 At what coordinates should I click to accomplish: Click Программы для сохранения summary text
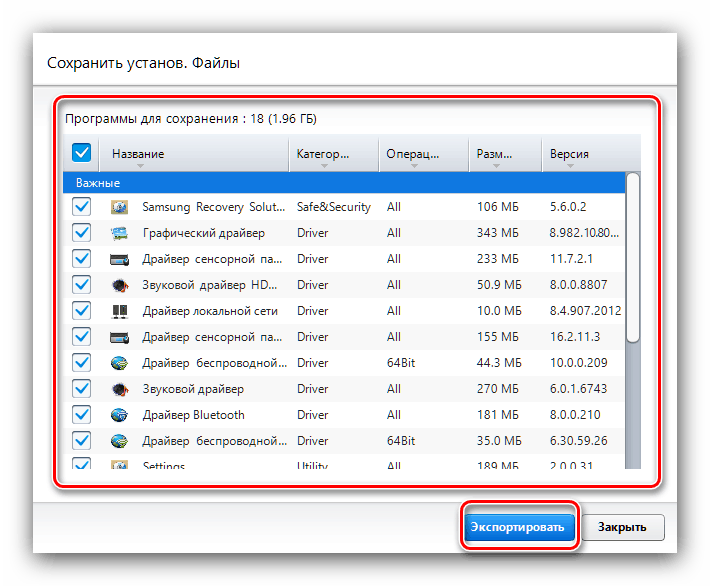tap(191, 119)
